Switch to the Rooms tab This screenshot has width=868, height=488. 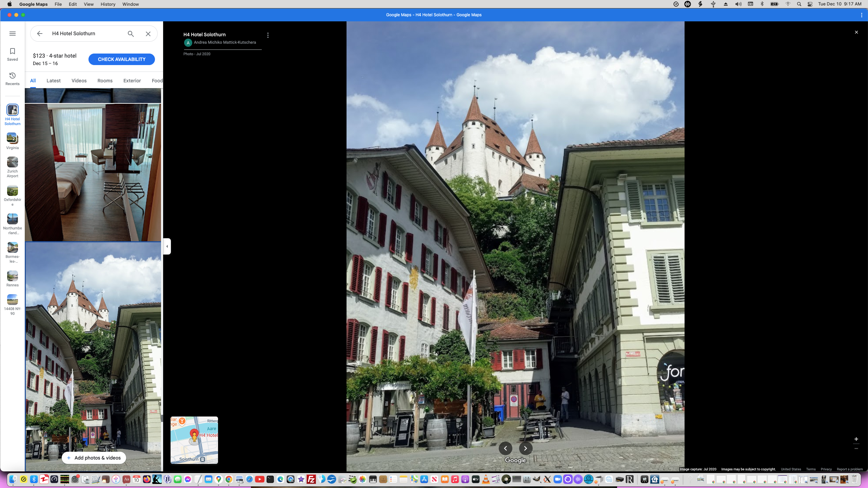pos(105,81)
